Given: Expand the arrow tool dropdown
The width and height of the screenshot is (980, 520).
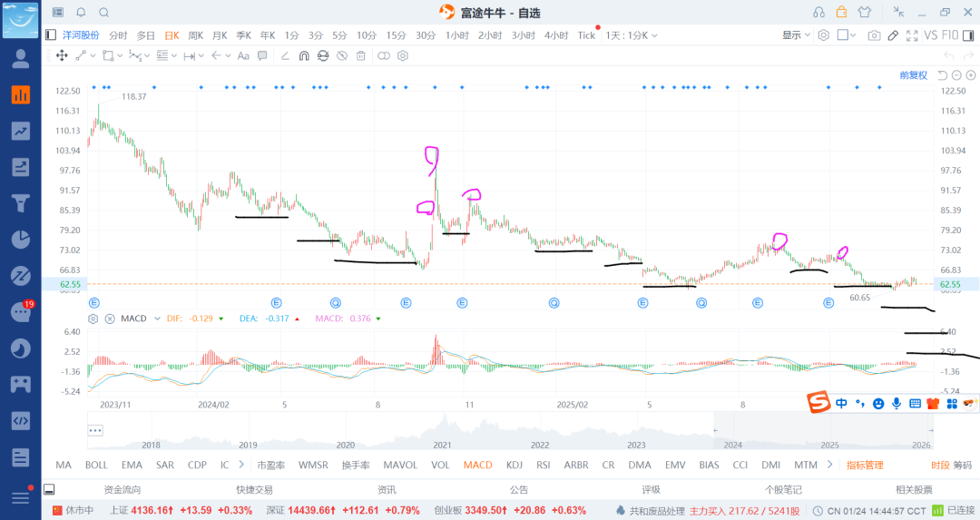Looking at the screenshot, I should tap(228, 55).
